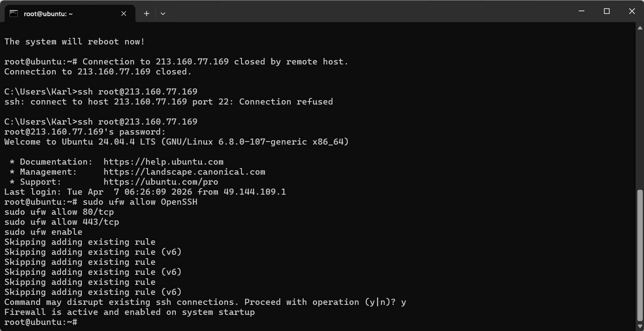644x331 pixels.
Task: Close the terminal window
Action: (632, 11)
